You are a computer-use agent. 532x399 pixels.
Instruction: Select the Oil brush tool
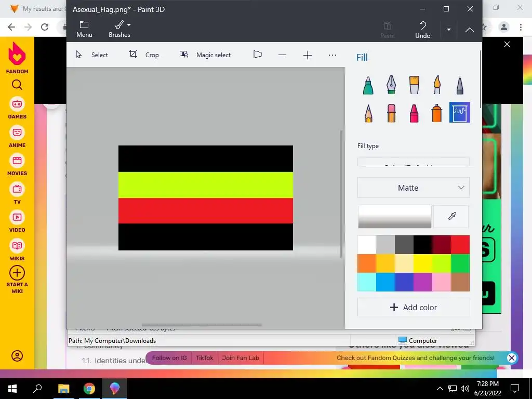point(414,85)
